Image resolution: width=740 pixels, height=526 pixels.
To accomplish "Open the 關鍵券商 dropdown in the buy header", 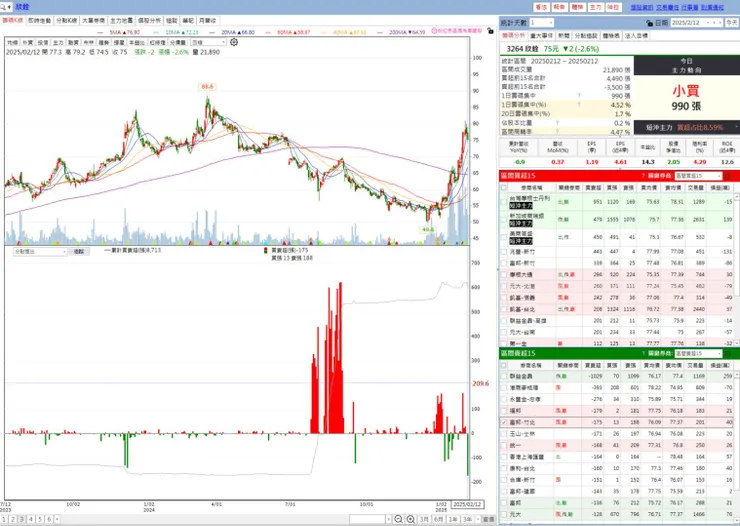I will tap(698, 176).
